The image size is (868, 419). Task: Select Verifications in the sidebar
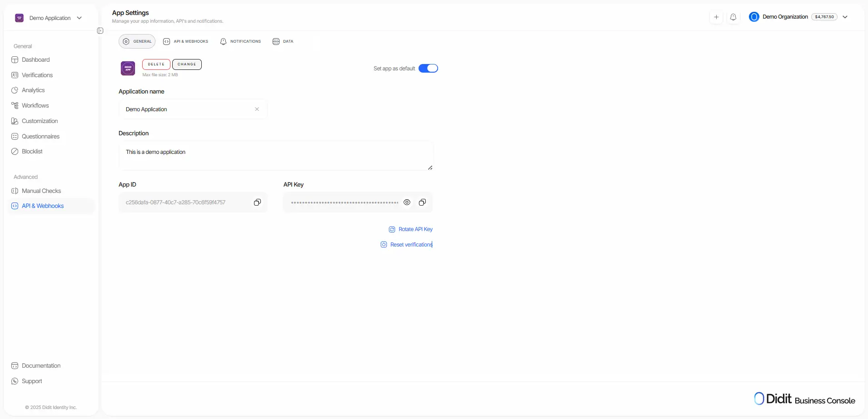[x=37, y=75]
